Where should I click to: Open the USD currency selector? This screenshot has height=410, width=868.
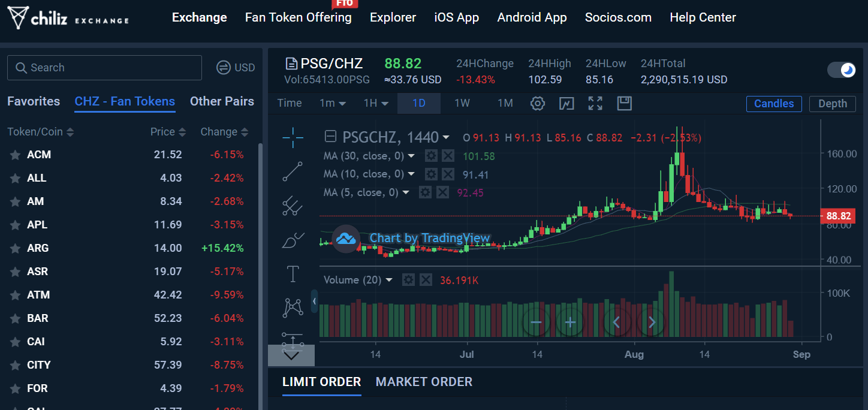coord(236,68)
